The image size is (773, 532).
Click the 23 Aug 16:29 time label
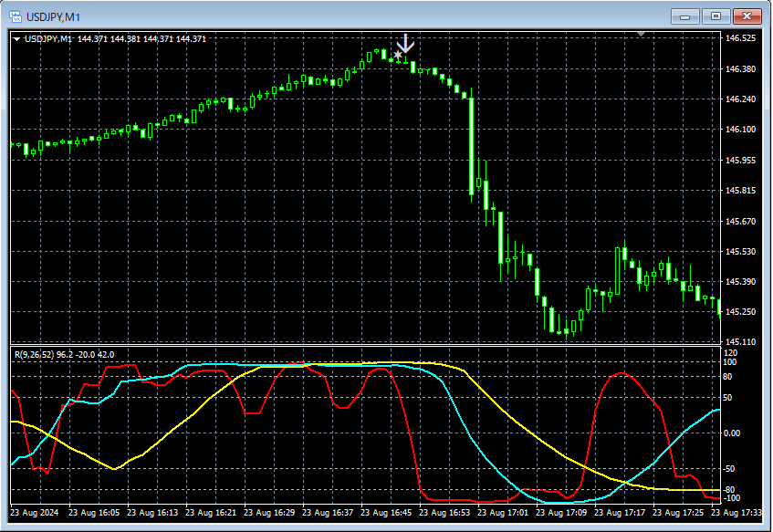tap(269, 512)
